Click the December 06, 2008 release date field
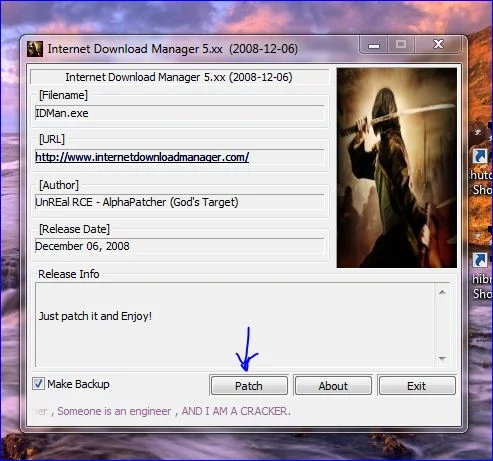Screen dimensions: 493x461 179,246
